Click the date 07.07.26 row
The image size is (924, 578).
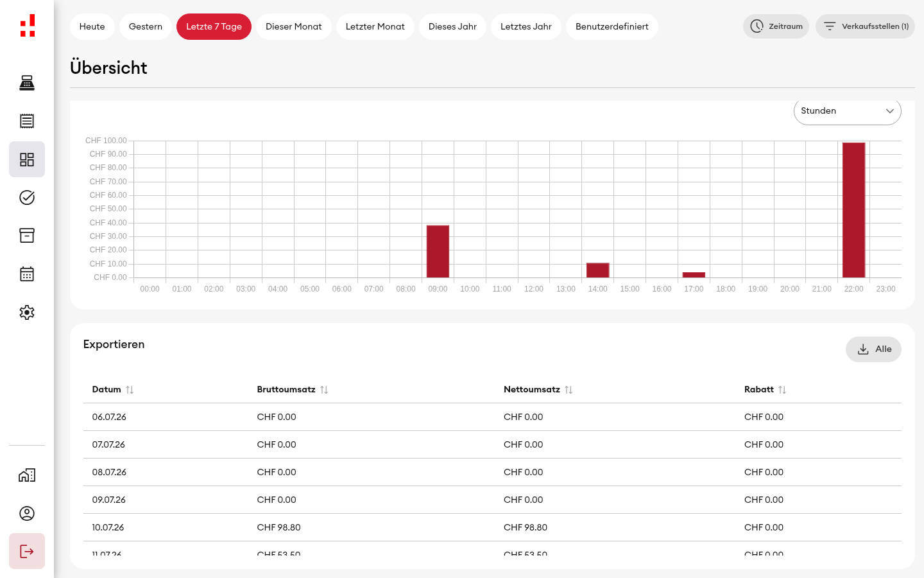492,444
